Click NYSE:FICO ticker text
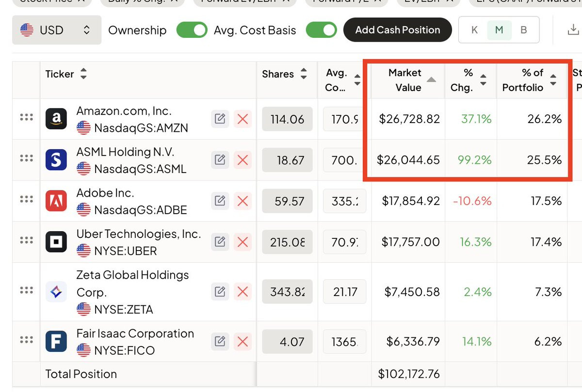The height and width of the screenshot is (392, 582). coord(124,351)
